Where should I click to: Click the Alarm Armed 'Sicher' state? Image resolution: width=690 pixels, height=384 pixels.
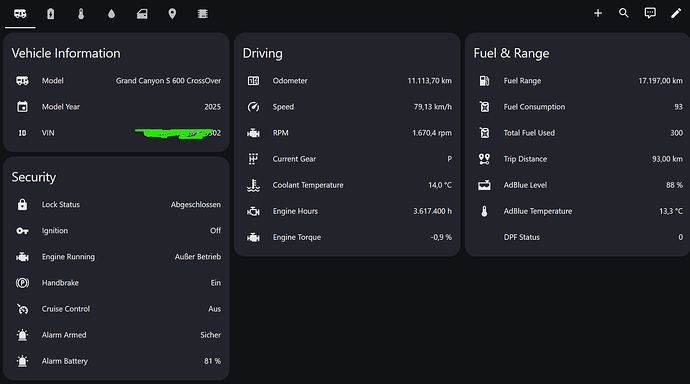[211, 335]
